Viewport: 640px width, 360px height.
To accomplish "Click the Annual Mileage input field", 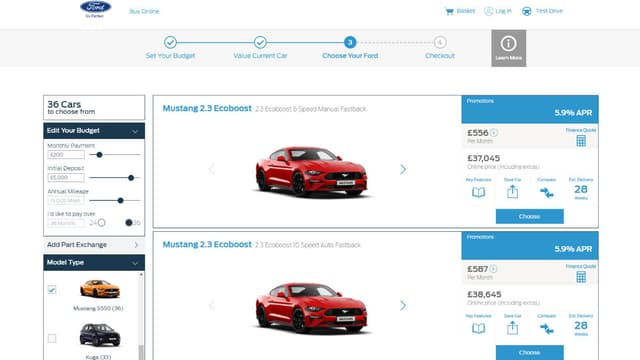I will [x=66, y=200].
